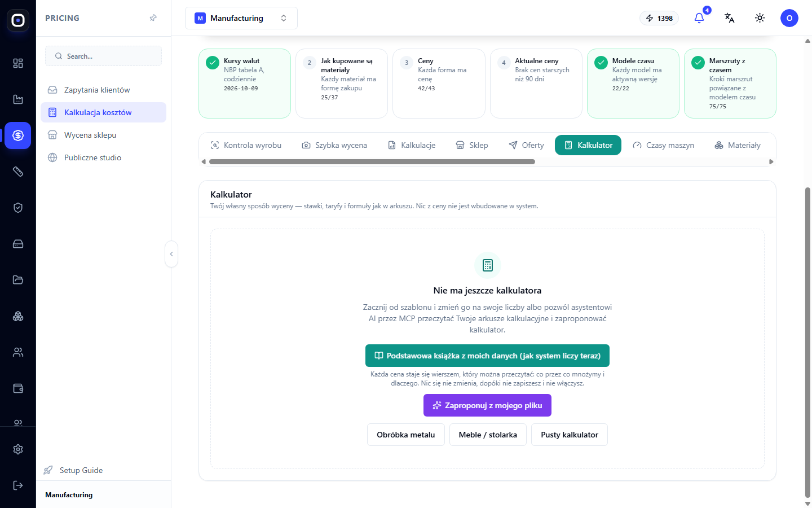Open the shield icon in left rail
This screenshot has height=508, width=812.
pyautogui.click(x=18, y=208)
